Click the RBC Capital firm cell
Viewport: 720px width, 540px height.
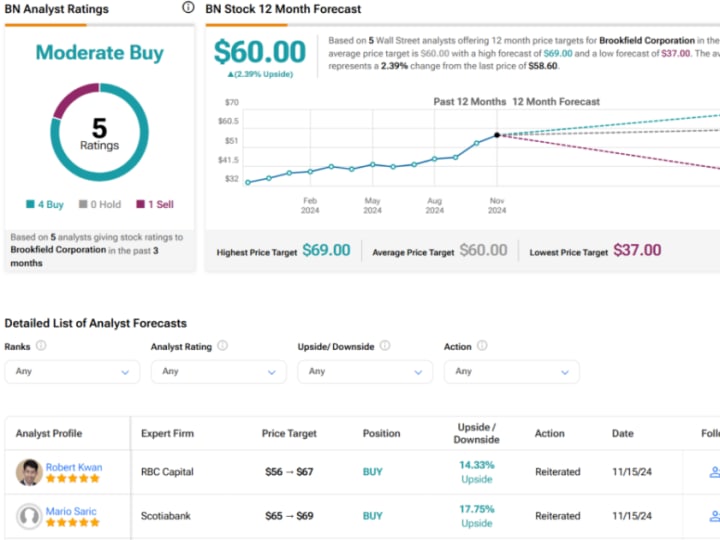[x=167, y=472]
